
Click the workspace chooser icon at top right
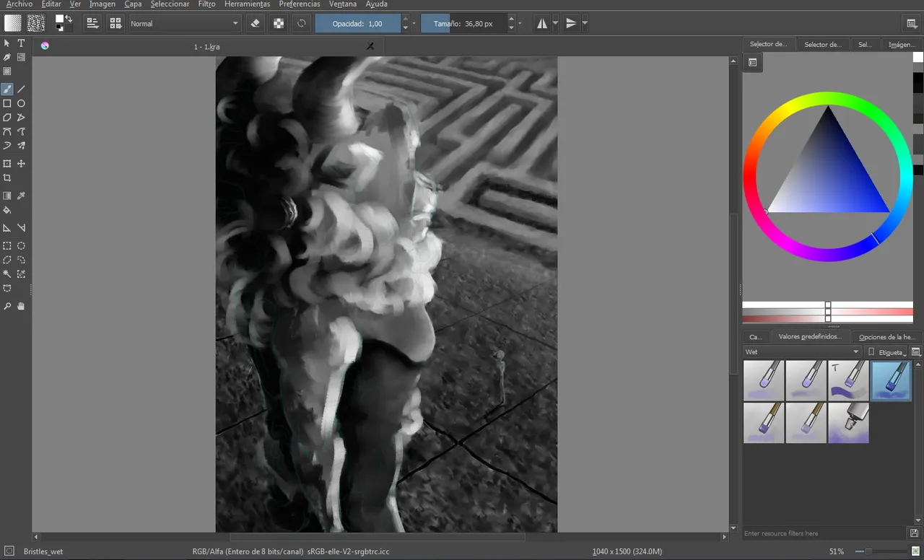point(912,23)
